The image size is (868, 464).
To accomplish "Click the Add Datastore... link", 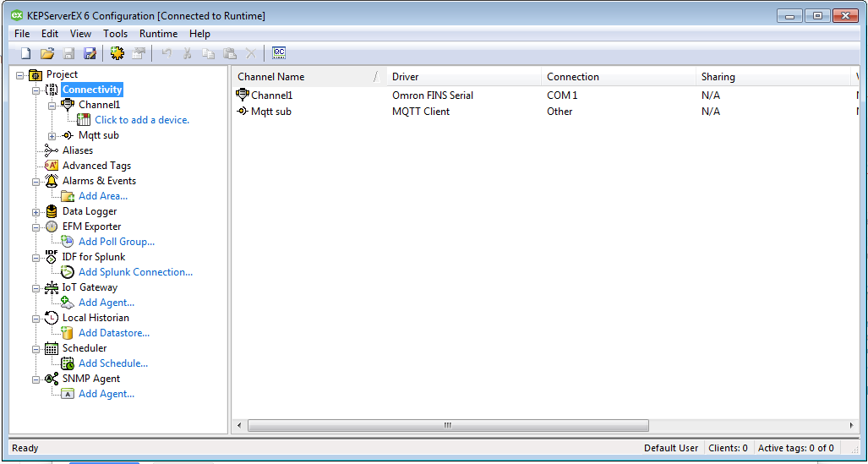I will (x=114, y=333).
